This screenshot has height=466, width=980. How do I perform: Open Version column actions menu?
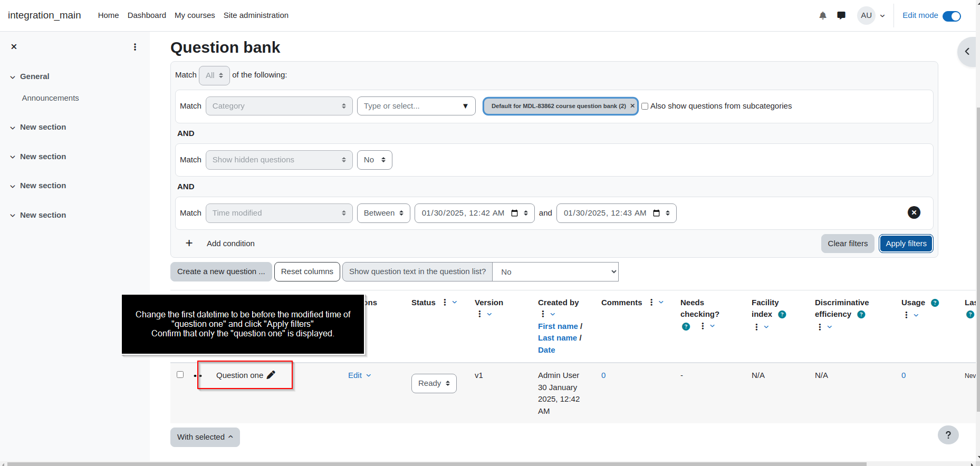click(479, 314)
